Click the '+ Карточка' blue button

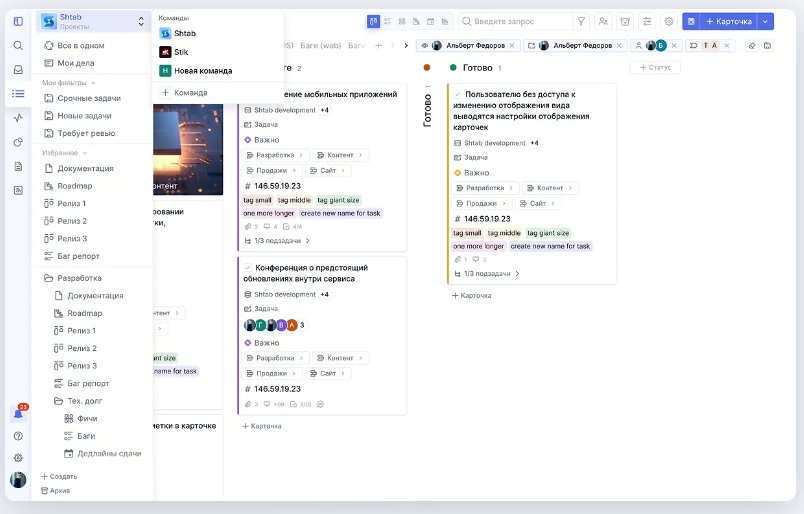[728, 21]
